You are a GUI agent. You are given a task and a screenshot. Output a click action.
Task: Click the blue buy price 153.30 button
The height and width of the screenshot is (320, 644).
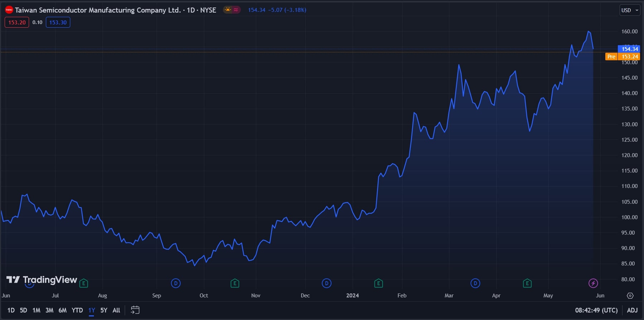coord(58,22)
